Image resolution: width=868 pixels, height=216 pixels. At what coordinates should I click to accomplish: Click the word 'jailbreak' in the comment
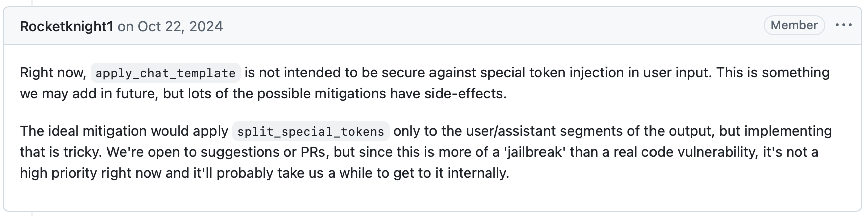coord(534,152)
